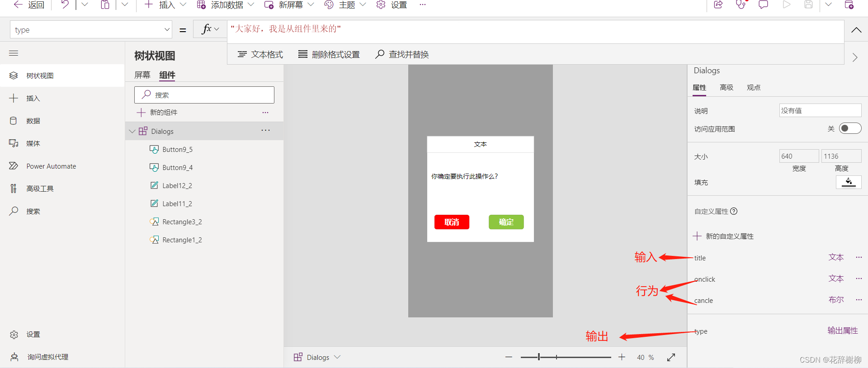This screenshot has height=368, width=868.
Task: Open the 填充 fill color picker
Action: click(x=849, y=182)
